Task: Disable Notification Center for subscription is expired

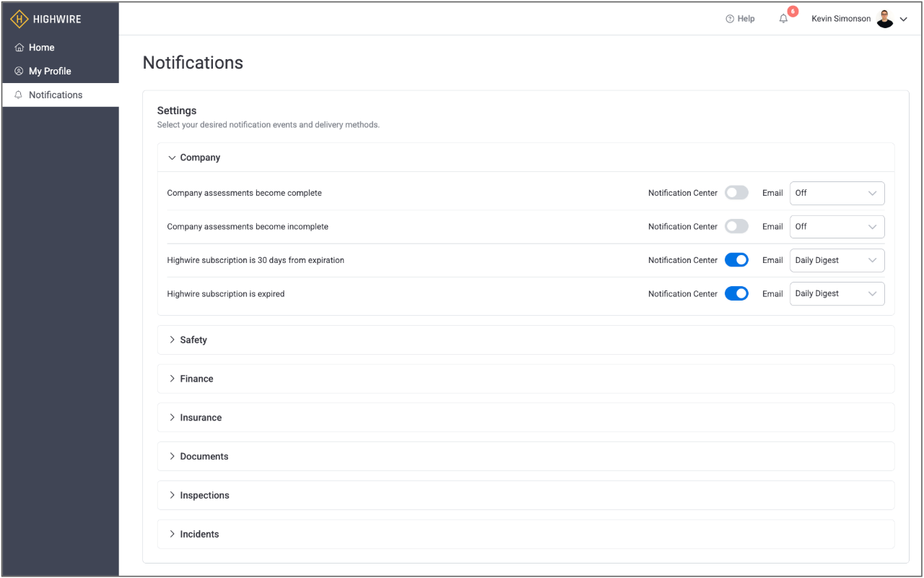Action: click(736, 294)
